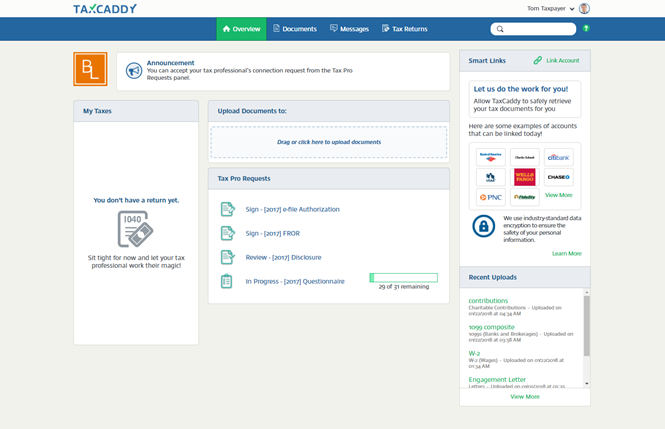Click the Link Account link
Image resolution: width=665 pixels, height=429 pixels.
[562, 61]
